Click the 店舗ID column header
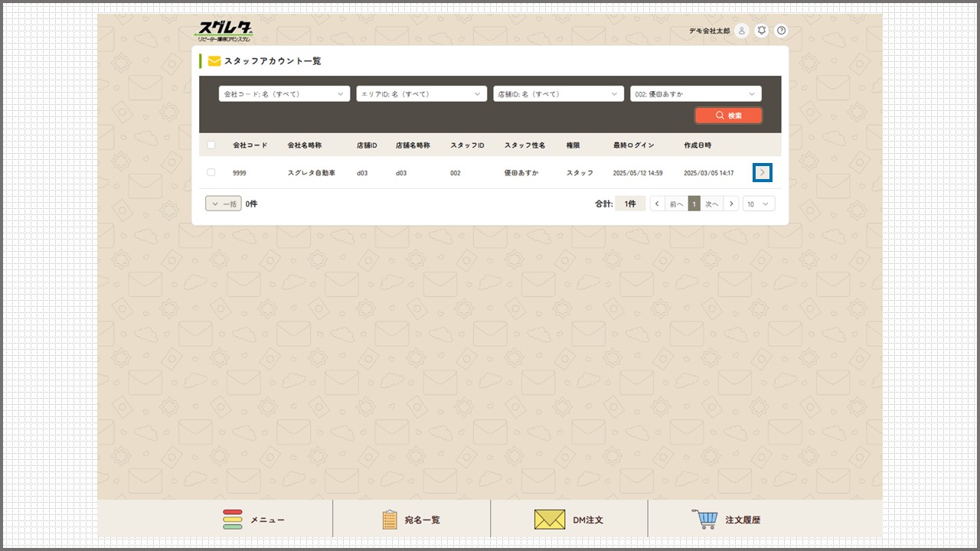The image size is (980, 551). [367, 145]
